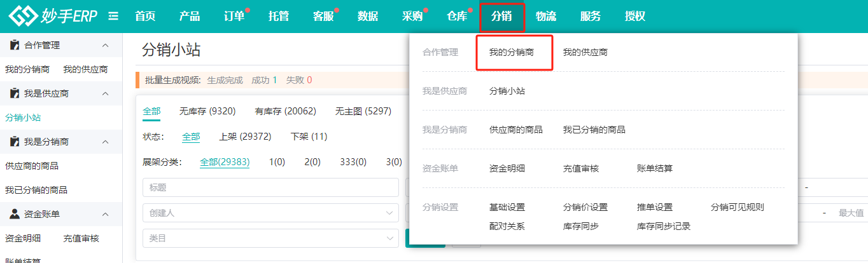Open the 分销 top menu
Screen dimensions: 868x263
pos(501,17)
